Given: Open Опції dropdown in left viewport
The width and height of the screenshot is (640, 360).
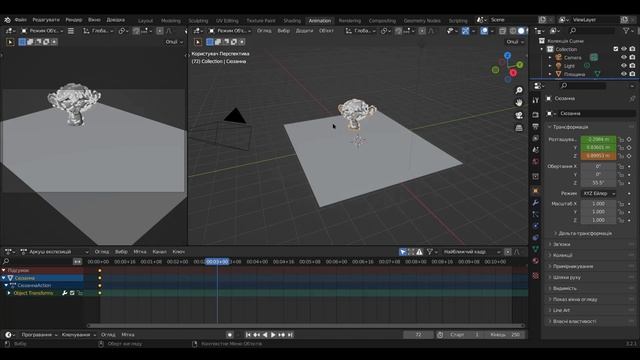Looking at the screenshot, I should click(x=174, y=42).
